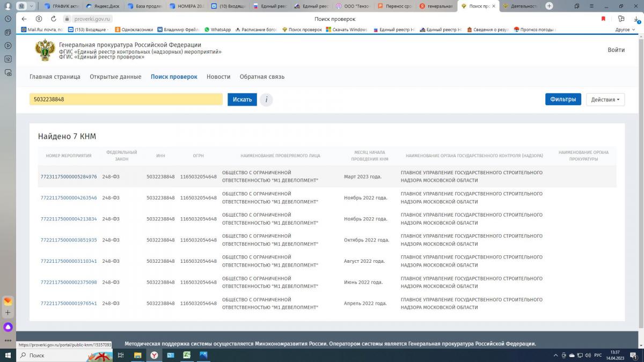The width and height of the screenshot is (644, 362).
Task: Open the Excel icon on the taskbar
Action: [187, 355]
